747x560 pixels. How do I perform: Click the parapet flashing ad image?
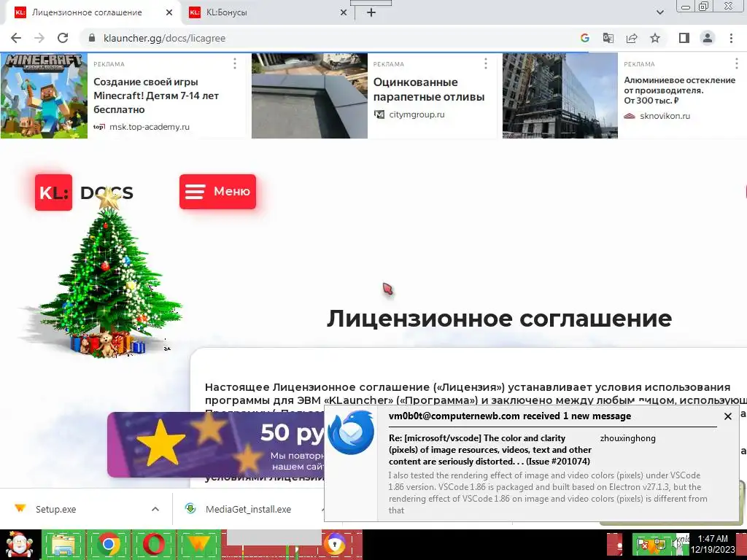tap(309, 96)
